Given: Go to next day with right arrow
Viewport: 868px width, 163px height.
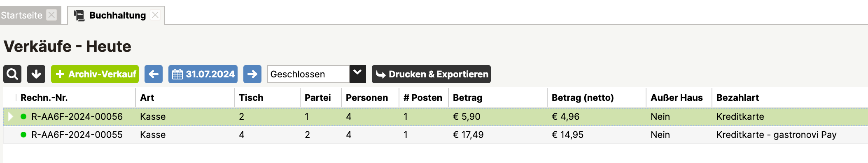Looking at the screenshot, I should click(252, 74).
